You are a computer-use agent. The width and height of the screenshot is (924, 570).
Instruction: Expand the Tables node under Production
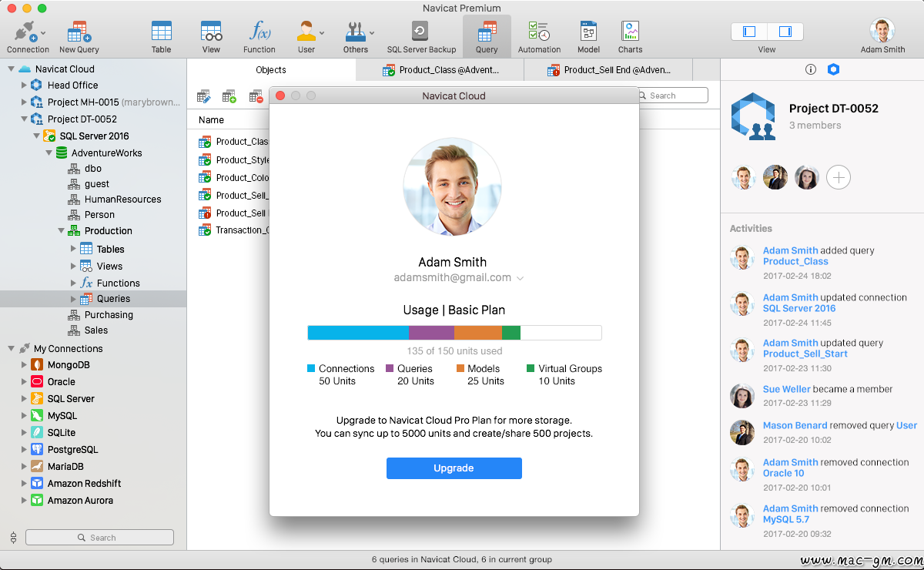[x=73, y=249]
